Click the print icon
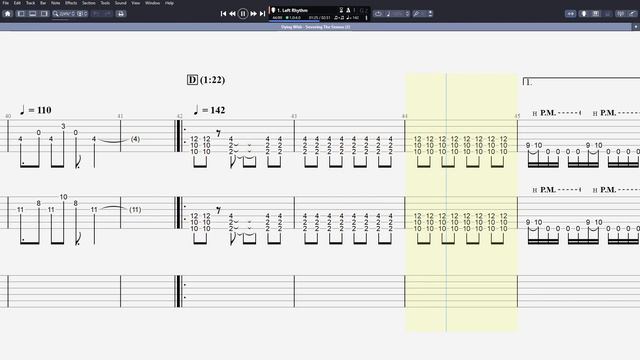The height and width of the screenshot is (360, 640). coord(121,13)
